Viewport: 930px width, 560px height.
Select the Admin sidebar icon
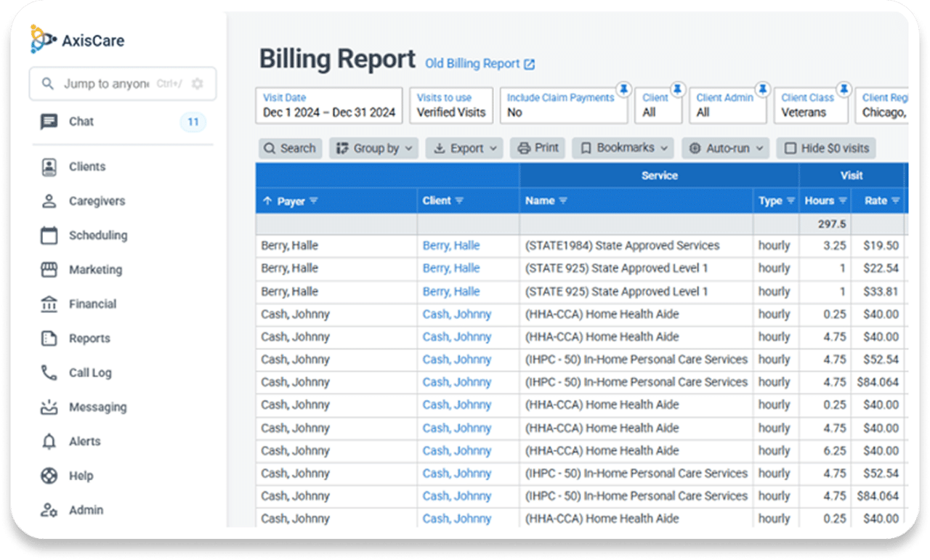pyautogui.click(x=48, y=510)
